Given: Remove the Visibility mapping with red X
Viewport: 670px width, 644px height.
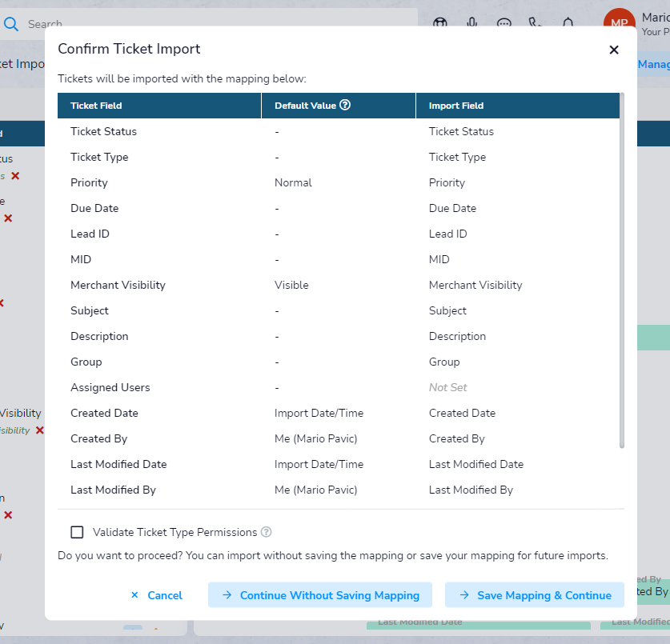Looking at the screenshot, I should tap(40, 430).
